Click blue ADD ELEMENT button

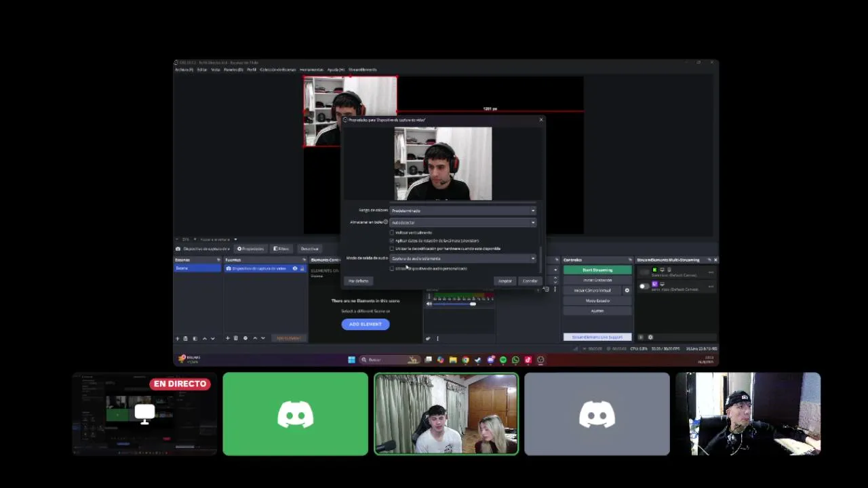[x=366, y=324]
